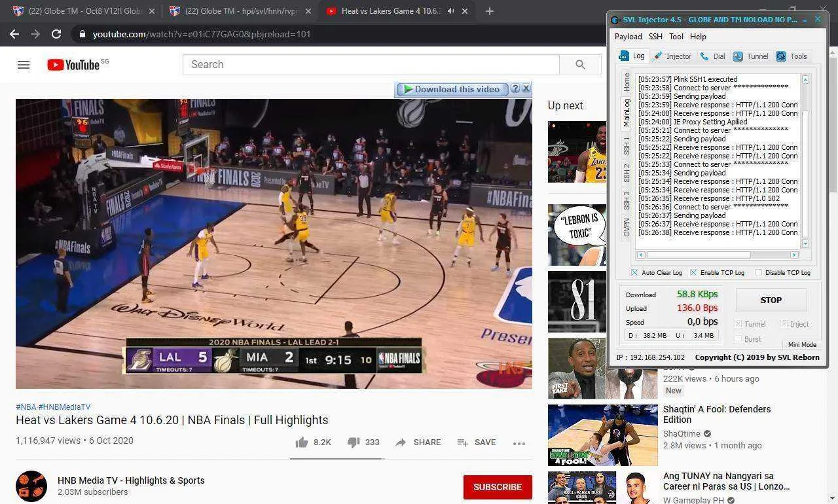Open the #NBA hashtag link
Viewport: 838px width, 504px height.
pos(26,406)
